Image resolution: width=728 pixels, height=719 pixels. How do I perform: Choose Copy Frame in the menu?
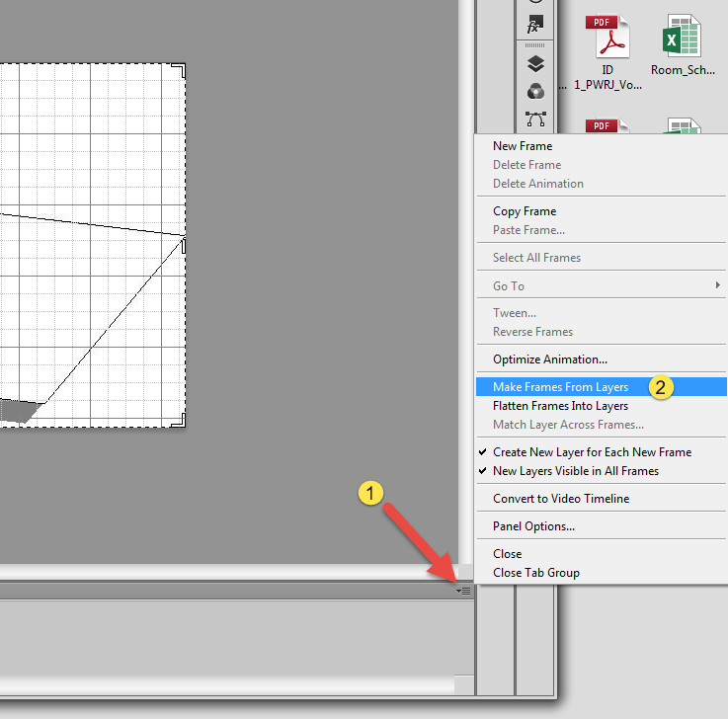click(601, 211)
